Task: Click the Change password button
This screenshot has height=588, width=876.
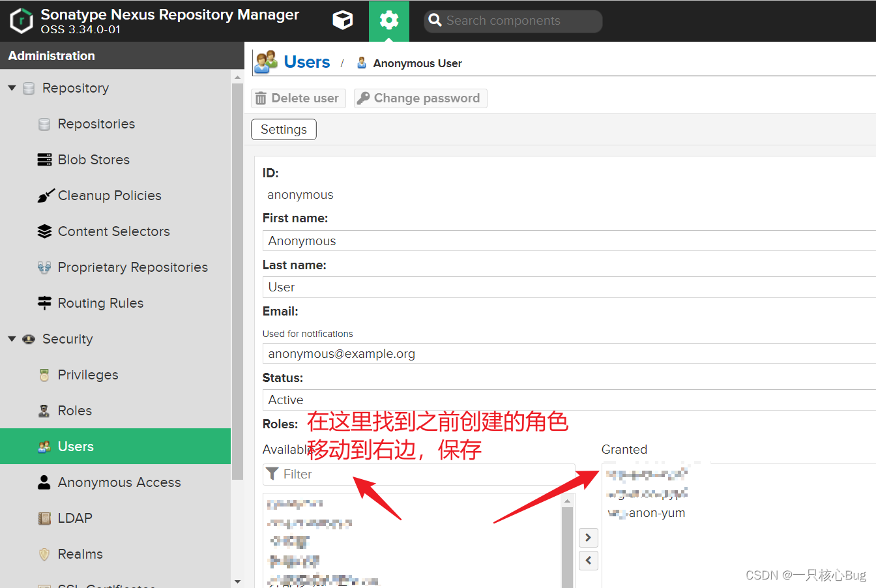Action: point(420,98)
